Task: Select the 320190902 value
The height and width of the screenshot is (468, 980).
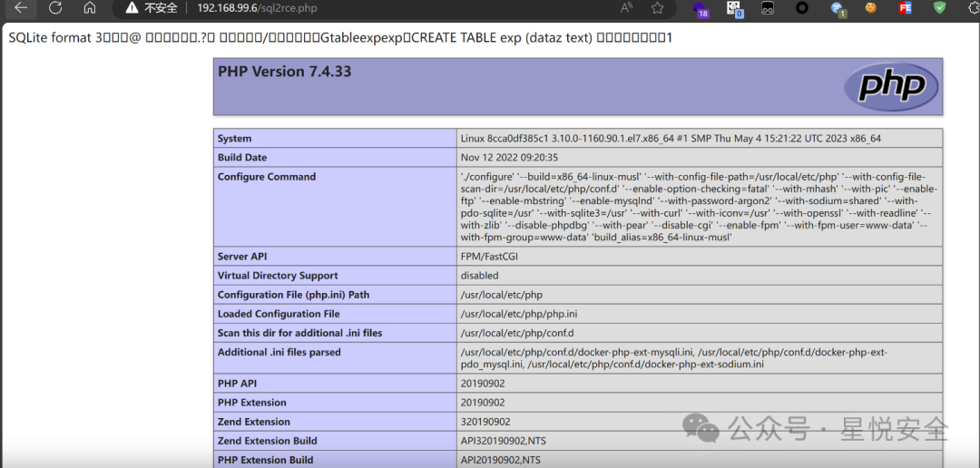Action: point(485,421)
